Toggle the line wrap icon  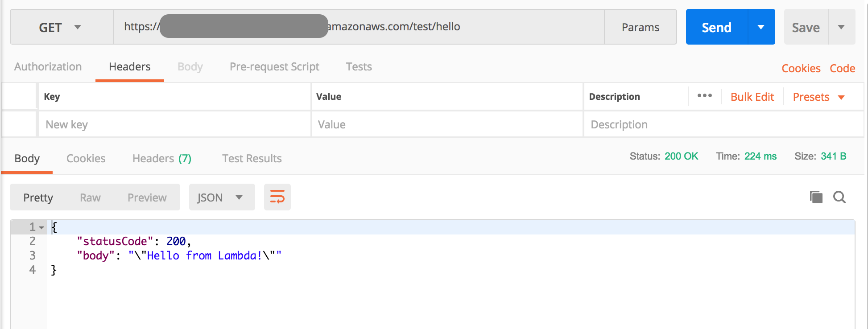277,197
